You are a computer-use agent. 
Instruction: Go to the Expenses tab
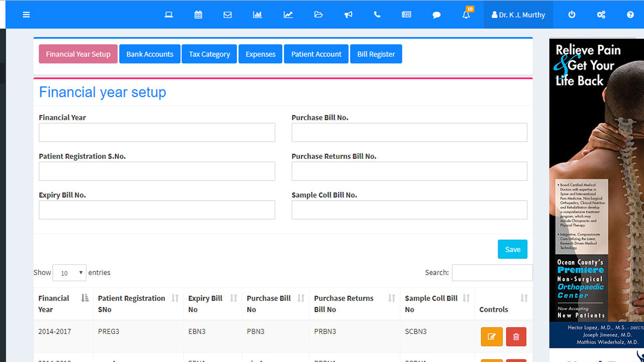click(x=261, y=54)
